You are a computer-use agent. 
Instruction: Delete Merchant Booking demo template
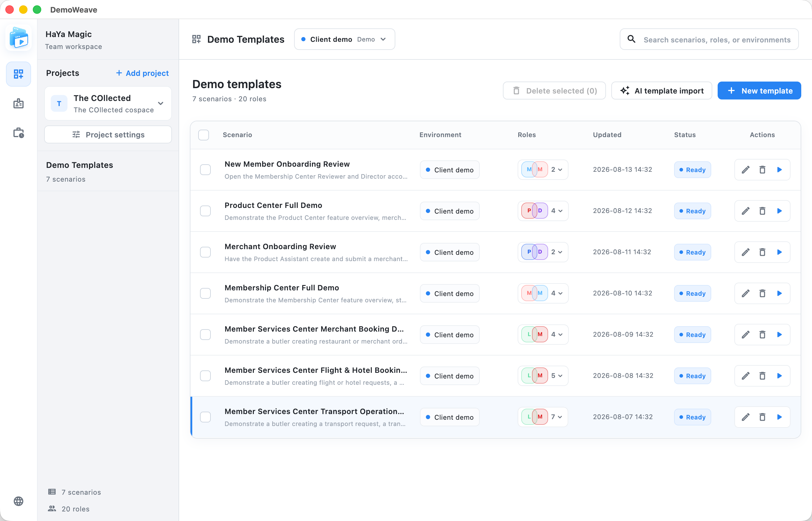(762, 335)
